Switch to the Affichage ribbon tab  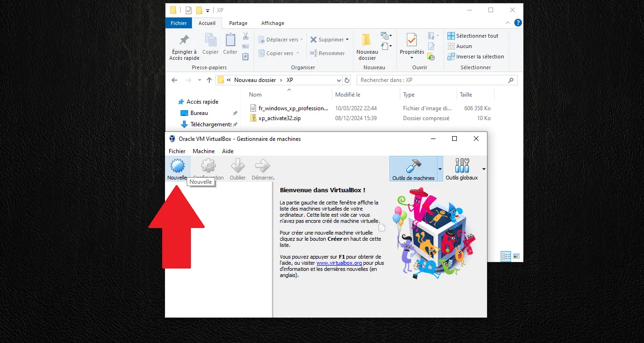(x=272, y=23)
